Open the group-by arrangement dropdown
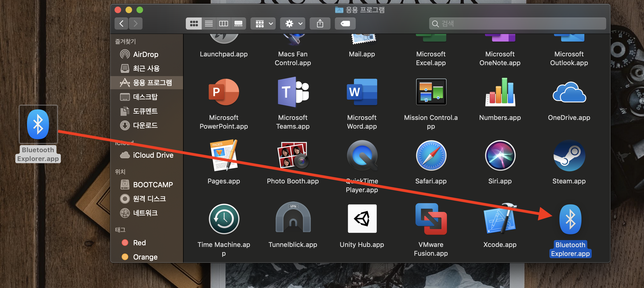This screenshot has width=644, height=288. tap(264, 24)
